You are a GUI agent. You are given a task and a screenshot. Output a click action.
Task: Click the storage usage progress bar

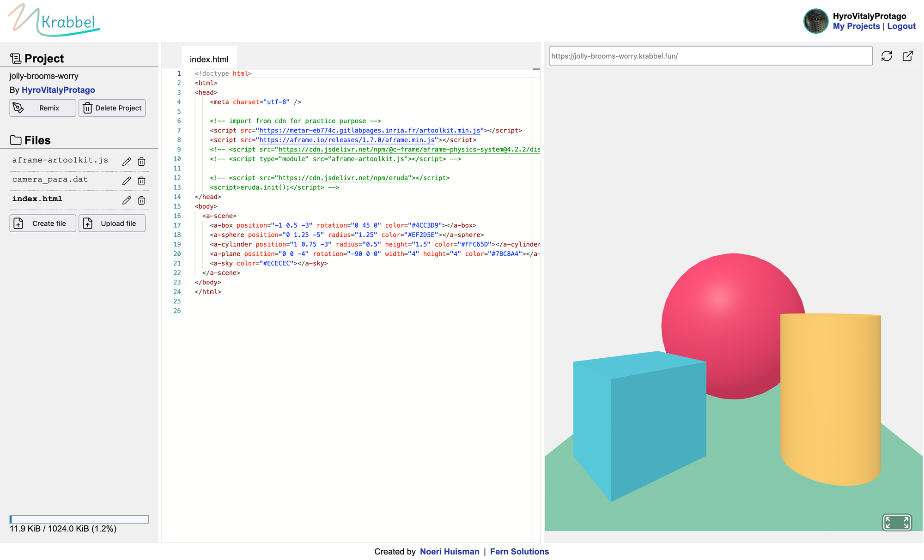79,519
